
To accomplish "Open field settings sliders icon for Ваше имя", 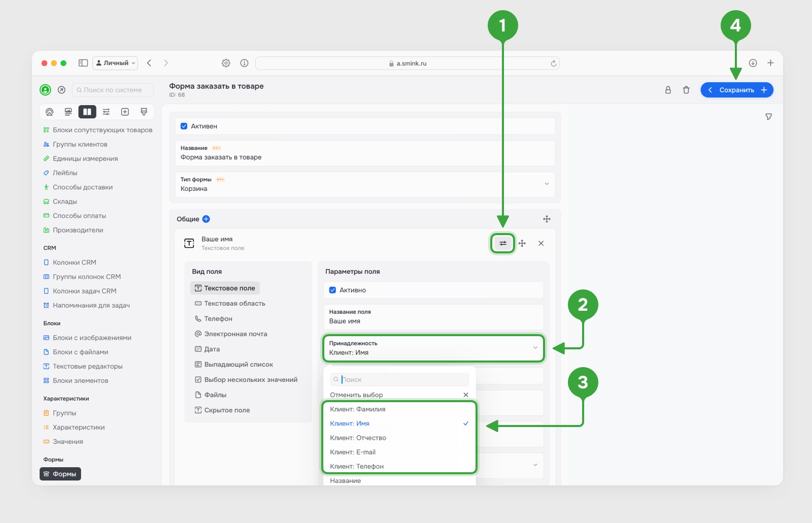I will point(502,243).
